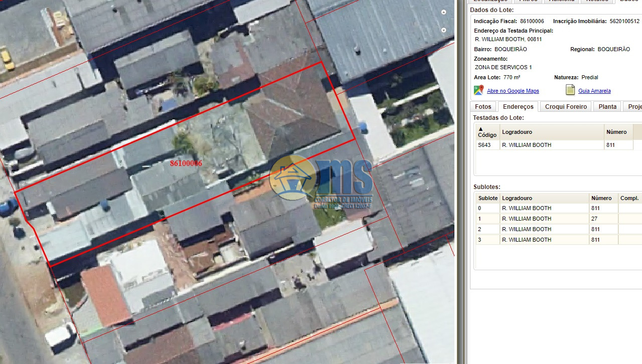Click the Natureza value Predial
Viewport: 642px width, 364px height.
(x=590, y=77)
